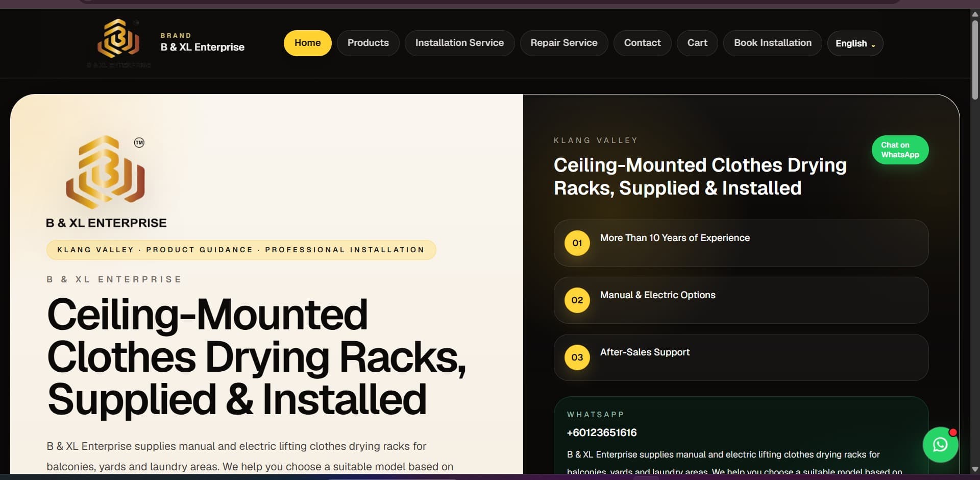Click the page vertical scrollbar thumb
Viewport: 980px width, 480px height.
[975, 59]
